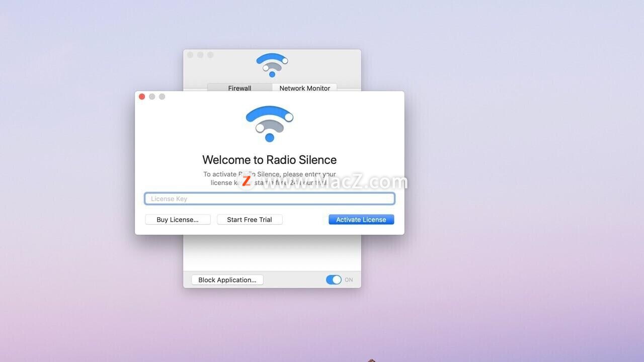Activate the license with the blue button
Screen dimensions: 644x362
tap(361, 220)
